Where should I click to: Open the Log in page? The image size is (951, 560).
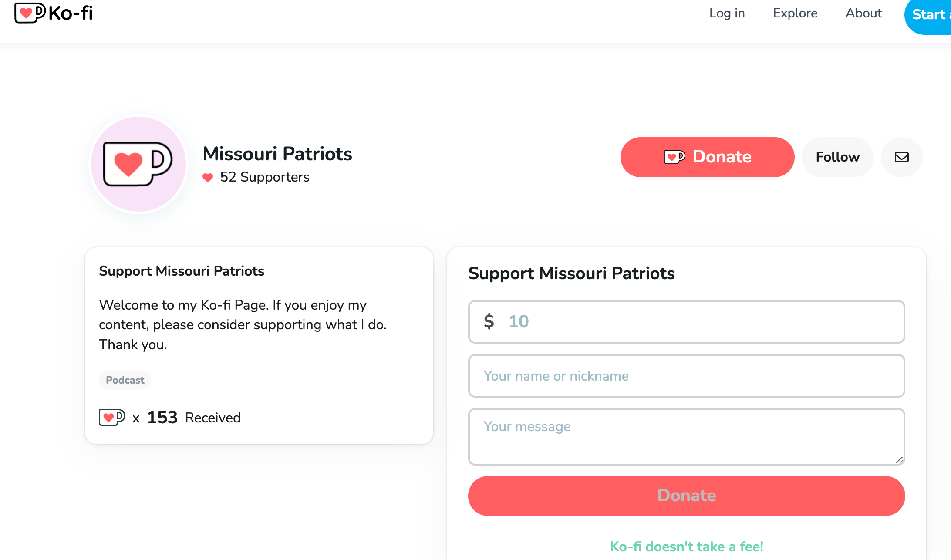click(727, 13)
